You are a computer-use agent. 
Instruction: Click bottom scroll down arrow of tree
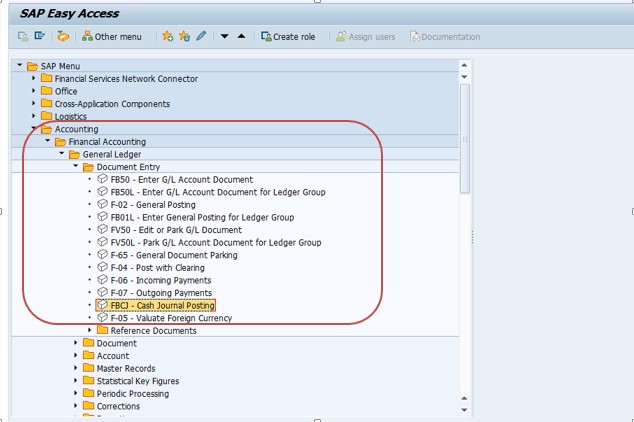click(x=464, y=410)
